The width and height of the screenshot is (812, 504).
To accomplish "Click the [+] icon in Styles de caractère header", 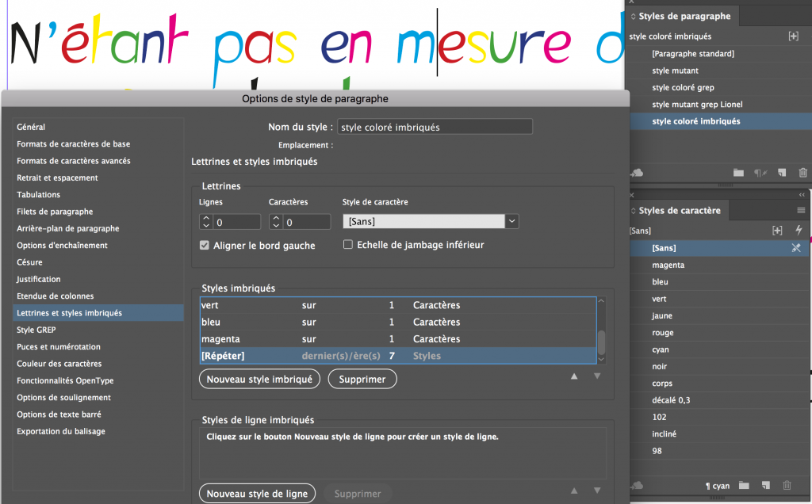I will point(777,231).
